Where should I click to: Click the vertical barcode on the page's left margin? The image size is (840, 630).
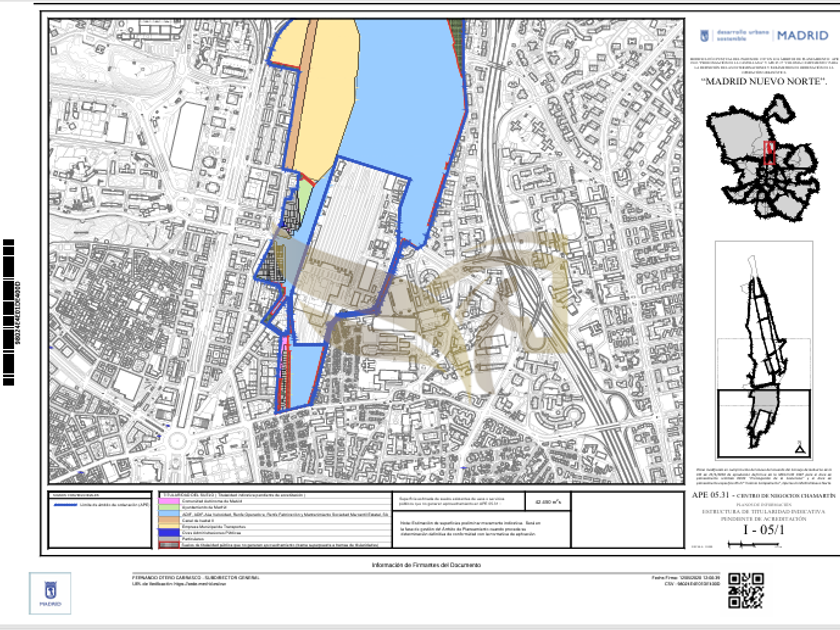pyautogui.click(x=9, y=312)
